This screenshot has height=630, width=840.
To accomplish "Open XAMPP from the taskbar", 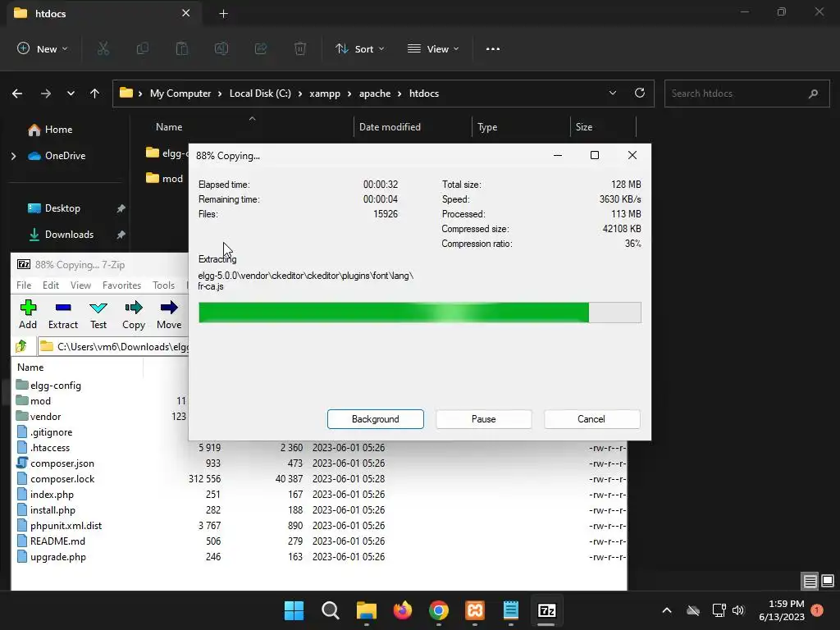I will [x=475, y=610].
